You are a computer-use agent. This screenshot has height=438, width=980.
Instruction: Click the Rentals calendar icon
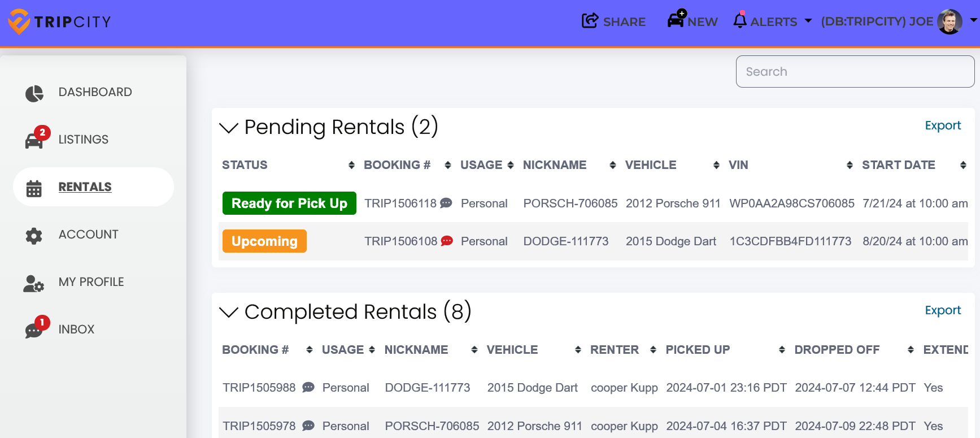[x=34, y=188]
